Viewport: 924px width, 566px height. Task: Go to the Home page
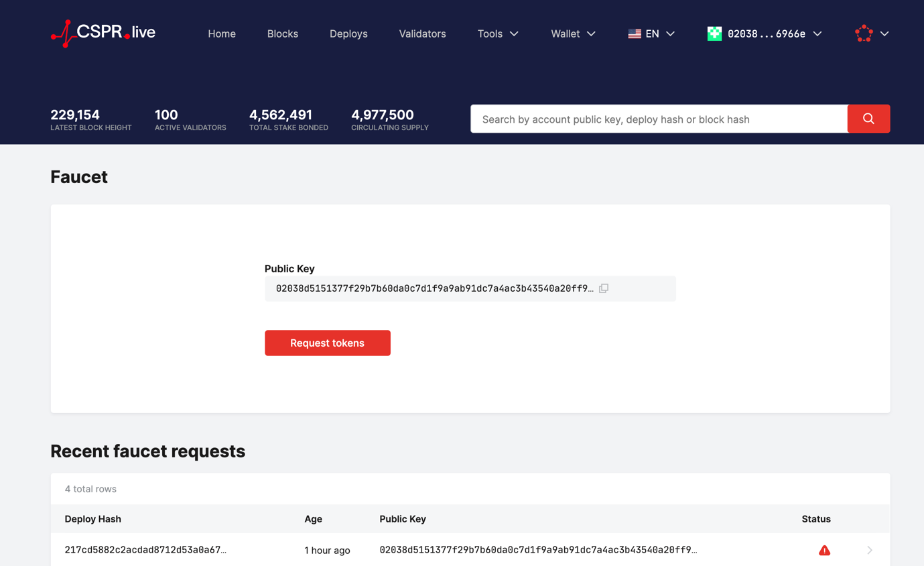pos(222,34)
